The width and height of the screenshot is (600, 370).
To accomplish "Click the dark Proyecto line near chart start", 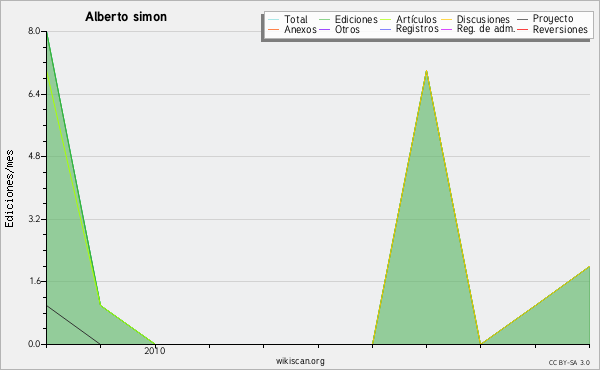I will 73,324.
